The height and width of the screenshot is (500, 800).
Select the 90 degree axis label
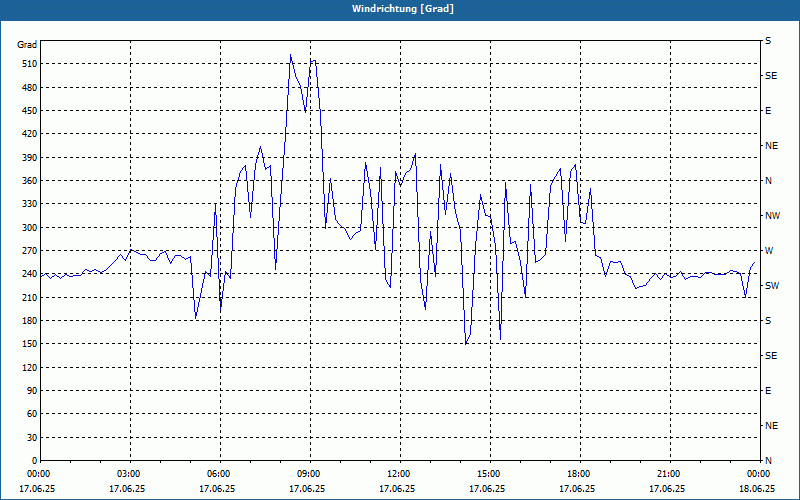(32, 391)
